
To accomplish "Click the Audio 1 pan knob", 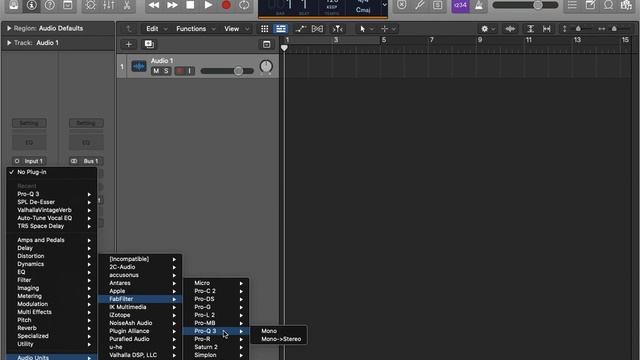I will (x=266, y=66).
